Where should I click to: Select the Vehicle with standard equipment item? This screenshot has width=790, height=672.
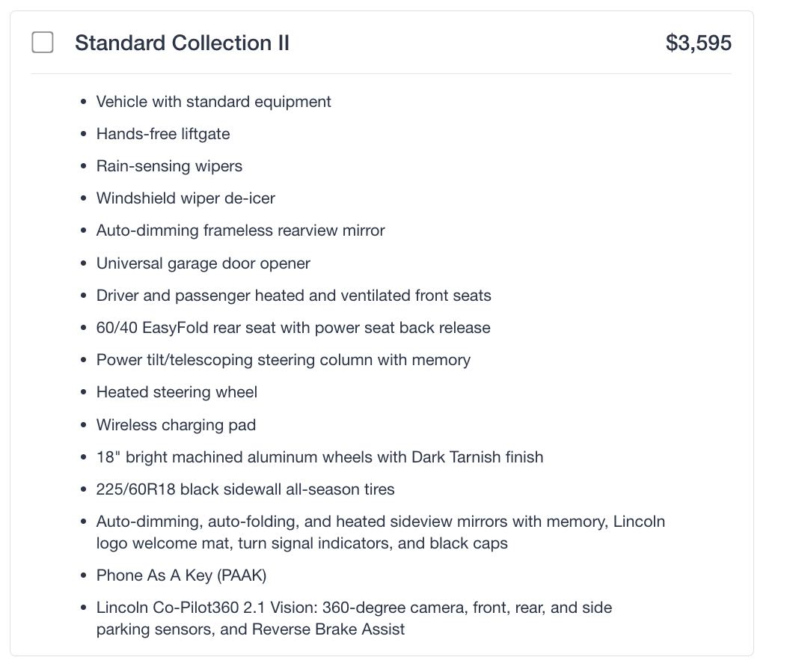pyautogui.click(x=213, y=102)
